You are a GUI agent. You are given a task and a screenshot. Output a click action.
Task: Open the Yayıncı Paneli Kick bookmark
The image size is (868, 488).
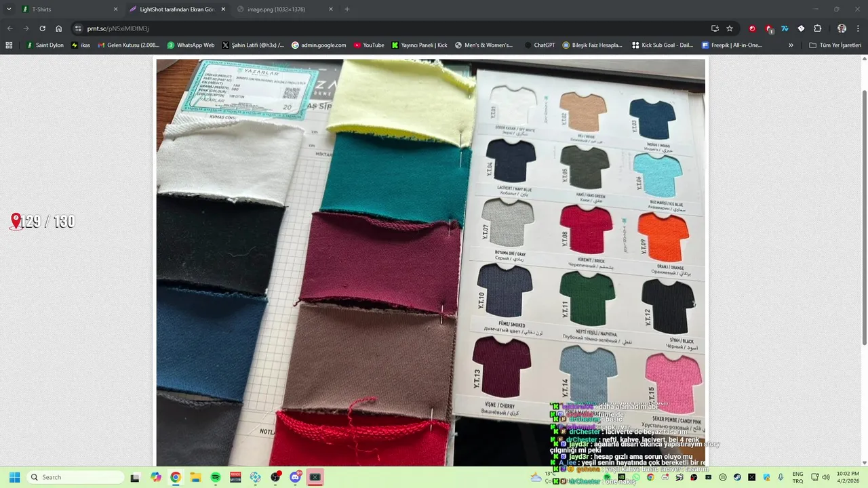pos(420,45)
